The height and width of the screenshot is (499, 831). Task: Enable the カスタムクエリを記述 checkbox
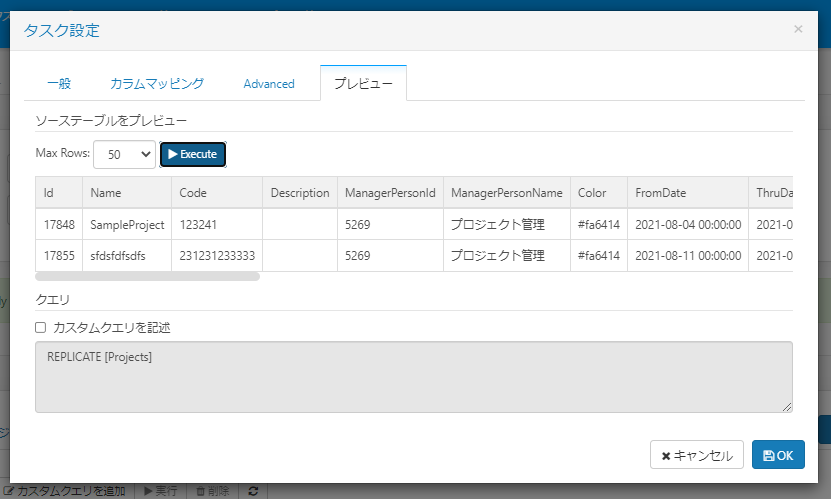(40, 327)
